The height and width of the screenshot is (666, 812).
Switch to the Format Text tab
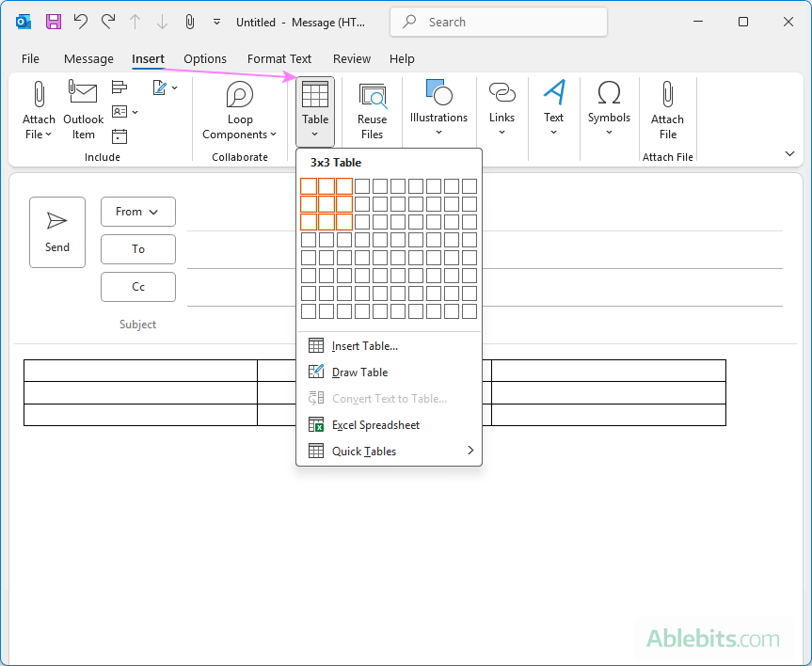[279, 58]
